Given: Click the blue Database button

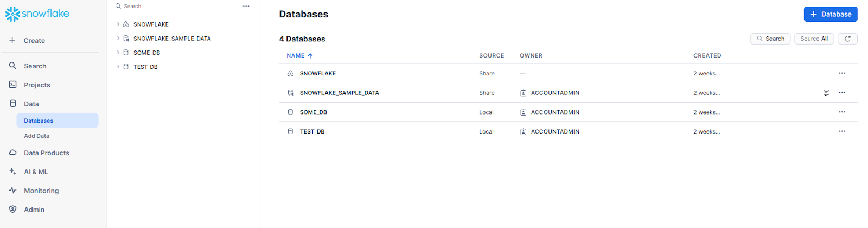Looking at the screenshot, I should [x=830, y=14].
